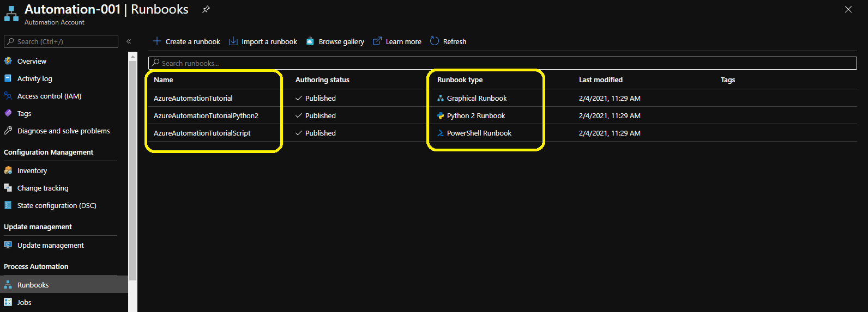
Task: Sort by Runbook type column header
Action: (x=460, y=79)
